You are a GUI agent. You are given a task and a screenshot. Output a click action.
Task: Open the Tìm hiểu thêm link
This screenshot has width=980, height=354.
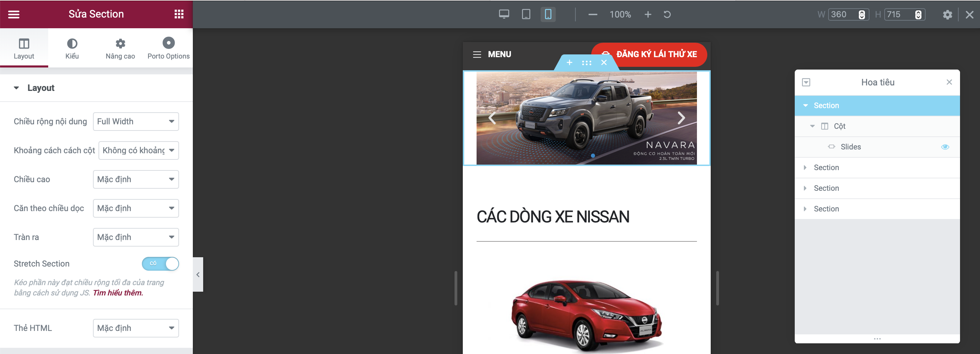coord(118,293)
